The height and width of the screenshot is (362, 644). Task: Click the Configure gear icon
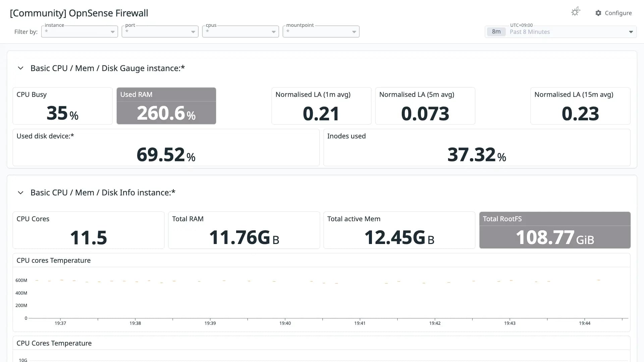(598, 13)
